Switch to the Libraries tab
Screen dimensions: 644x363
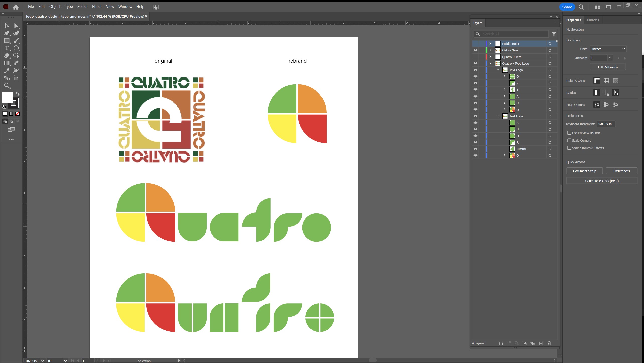(592, 20)
